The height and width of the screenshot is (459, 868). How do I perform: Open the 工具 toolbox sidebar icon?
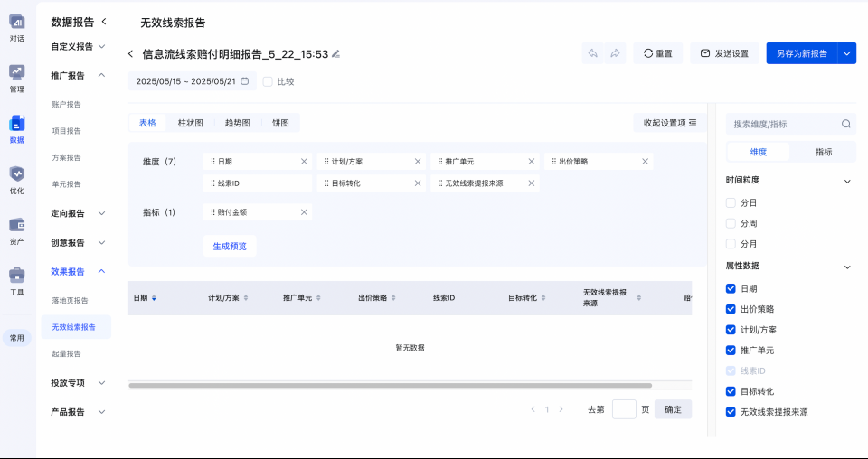tap(16, 276)
